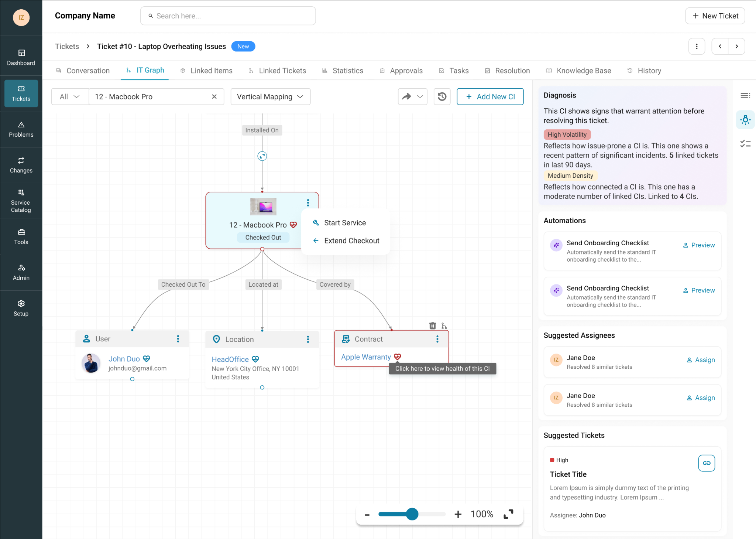Screen dimensions: 756x539
Task: Click the zoom slider handle
Action: pyautogui.click(x=412, y=514)
